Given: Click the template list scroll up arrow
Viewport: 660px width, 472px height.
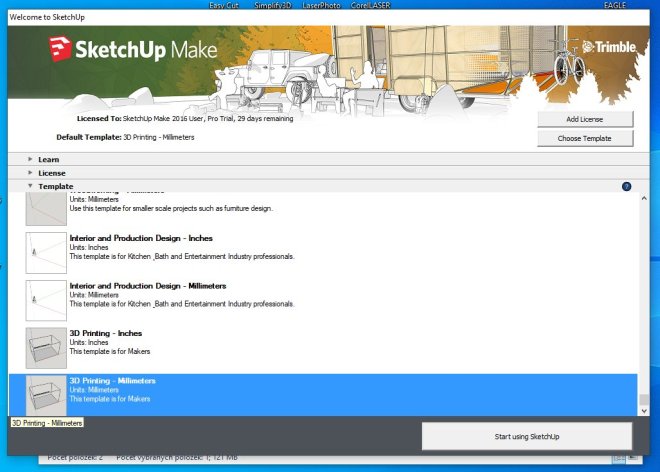Looking at the screenshot, I should click(x=644, y=198).
